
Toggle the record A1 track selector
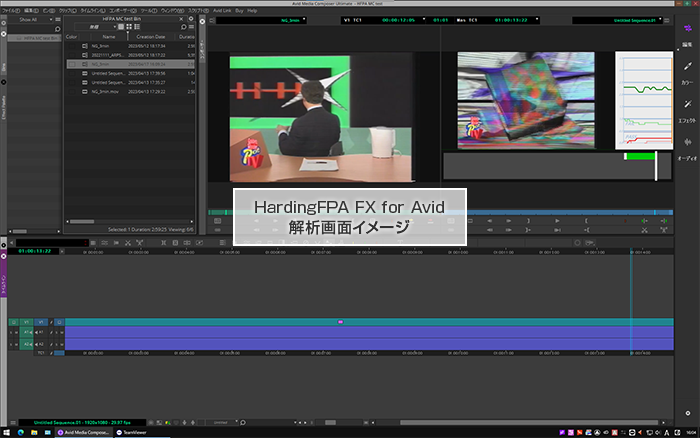click(41, 333)
